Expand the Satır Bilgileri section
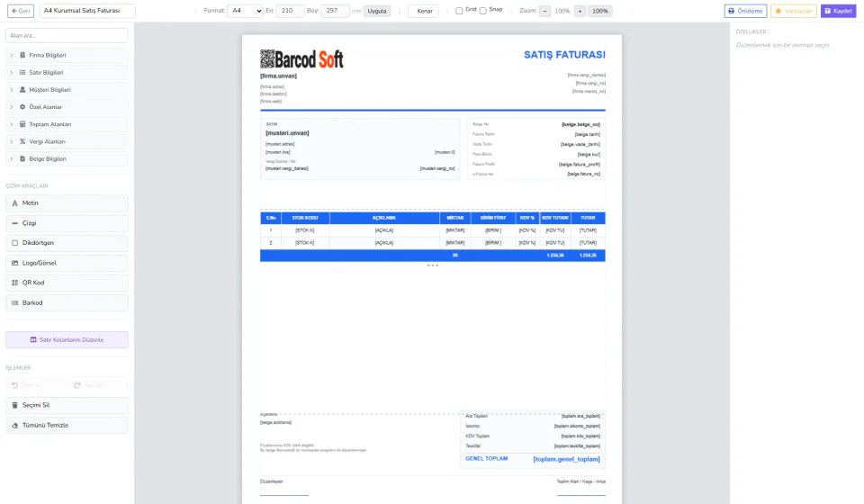The height and width of the screenshot is (504, 864). pyautogui.click(x=67, y=72)
